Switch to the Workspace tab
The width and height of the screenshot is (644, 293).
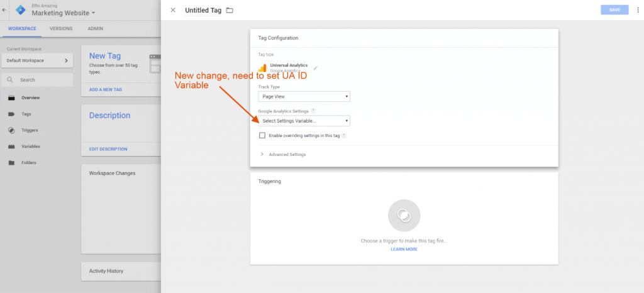tap(22, 29)
